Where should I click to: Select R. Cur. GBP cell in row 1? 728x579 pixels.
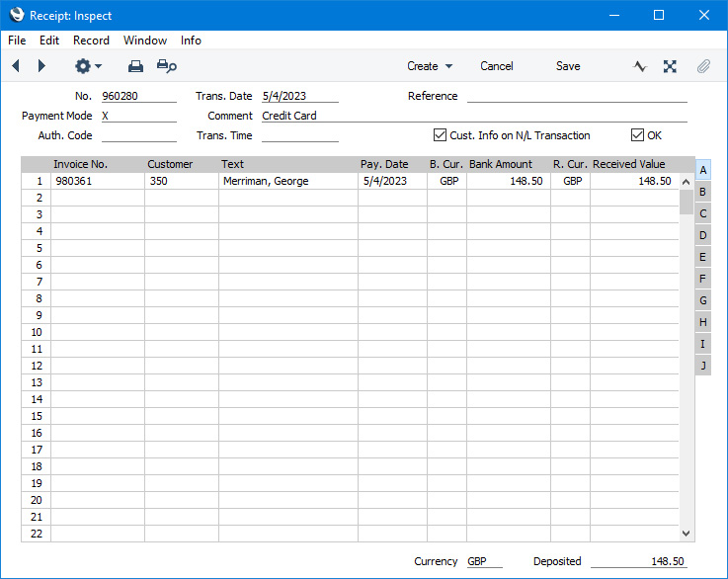point(570,181)
